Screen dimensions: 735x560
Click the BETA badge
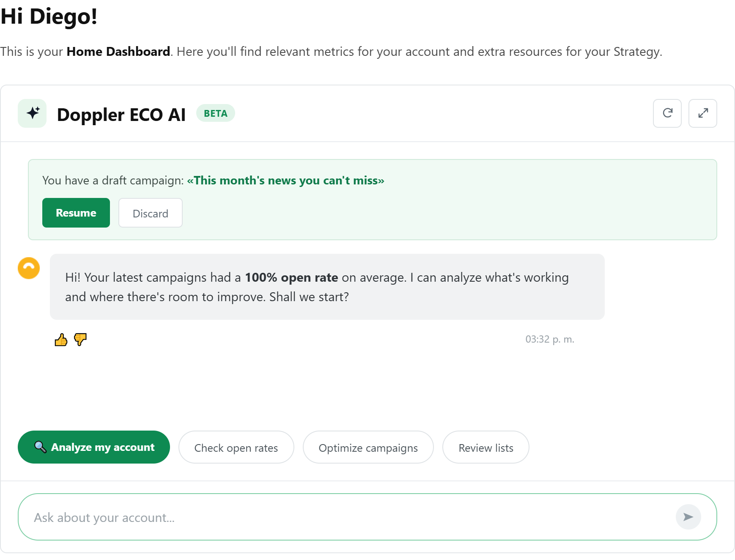(x=216, y=113)
